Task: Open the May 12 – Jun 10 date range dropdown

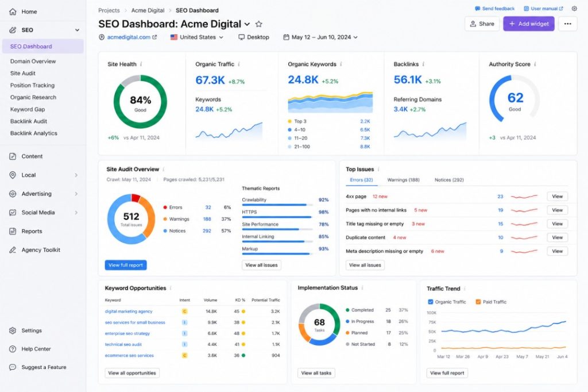Action: pos(320,37)
